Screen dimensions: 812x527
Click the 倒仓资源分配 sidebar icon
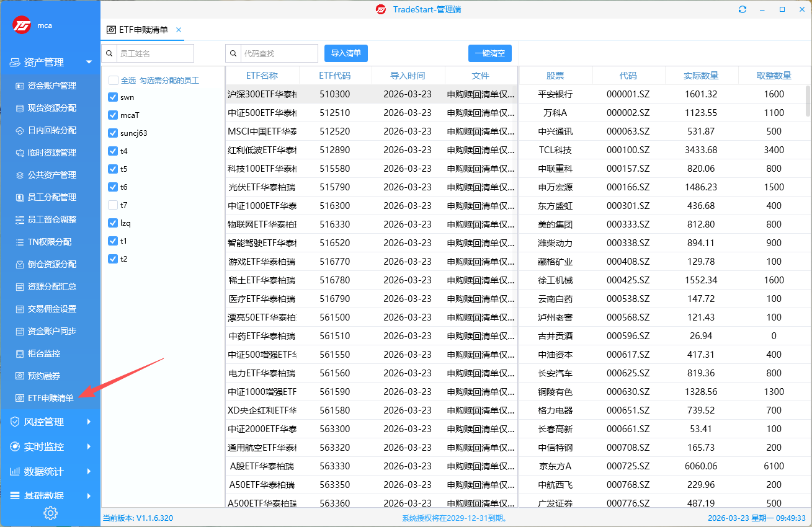pos(20,264)
